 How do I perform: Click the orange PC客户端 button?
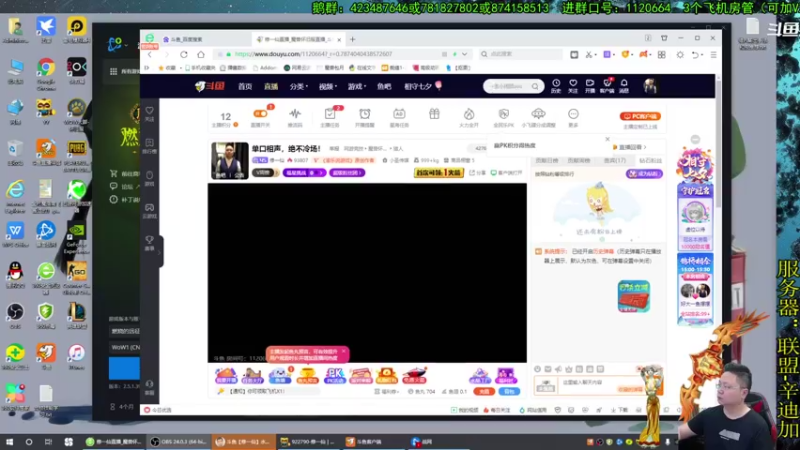[640, 116]
